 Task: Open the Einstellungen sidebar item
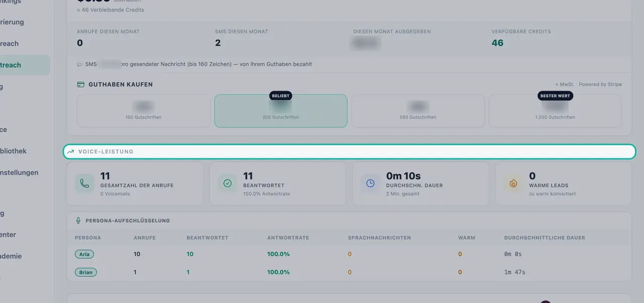click(x=20, y=172)
